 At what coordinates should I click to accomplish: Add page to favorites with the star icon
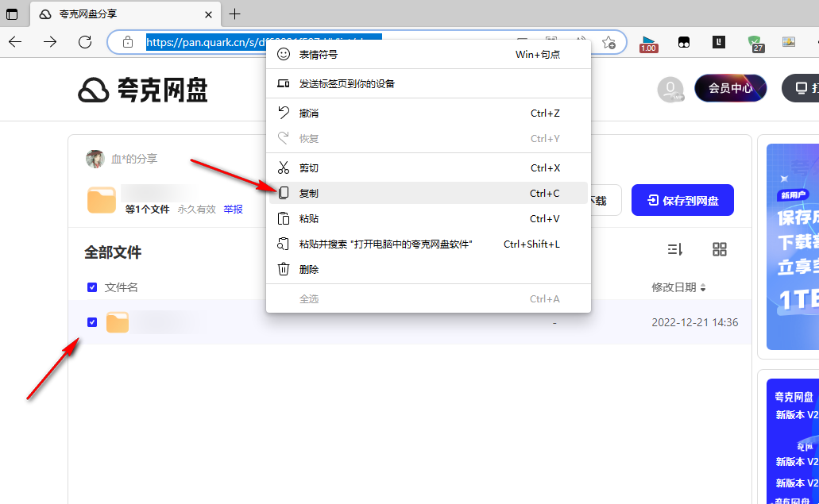point(608,42)
